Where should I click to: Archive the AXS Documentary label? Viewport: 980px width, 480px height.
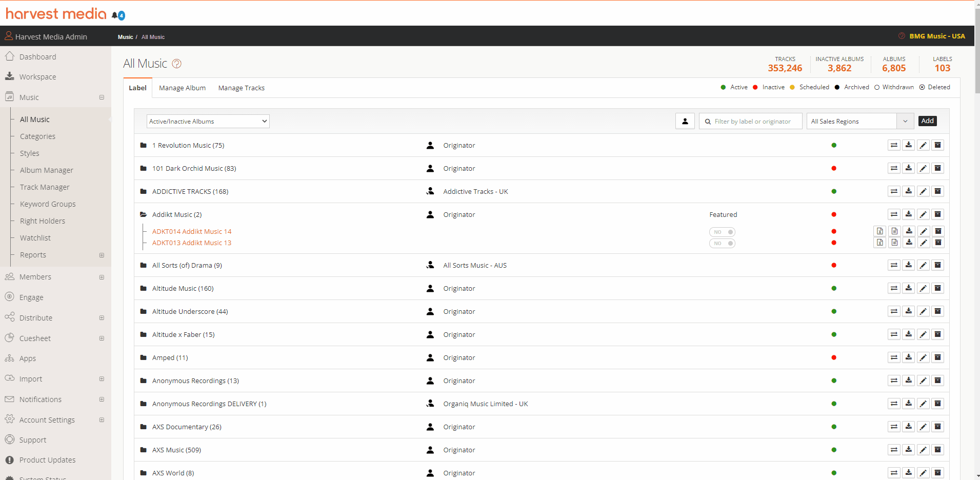(x=938, y=427)
